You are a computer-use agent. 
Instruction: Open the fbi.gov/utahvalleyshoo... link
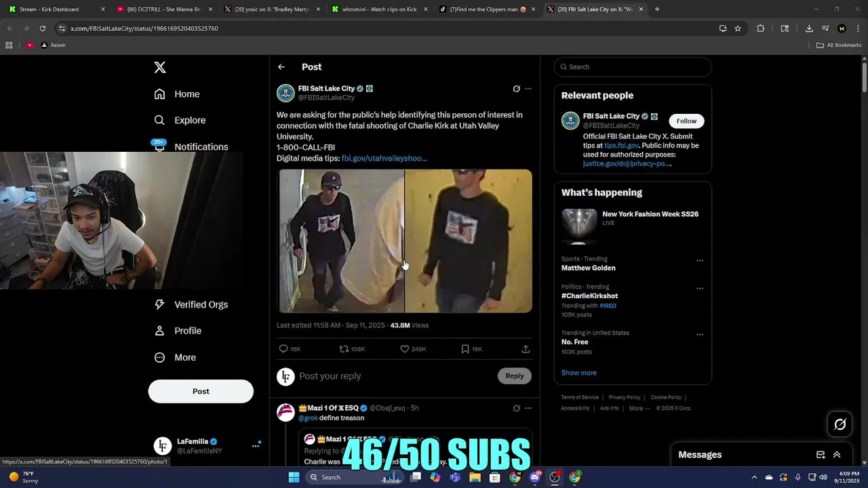click(384, 158)
